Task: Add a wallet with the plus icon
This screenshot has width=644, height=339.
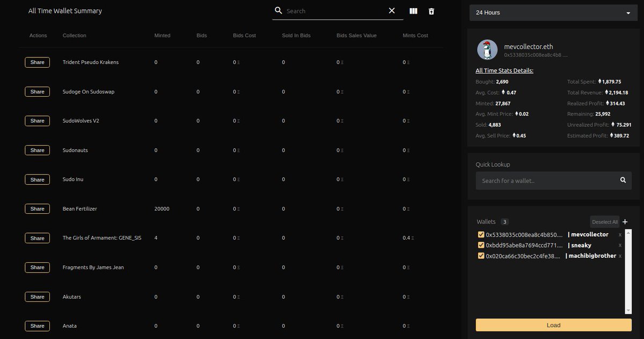Action: (x=625, y=222)
